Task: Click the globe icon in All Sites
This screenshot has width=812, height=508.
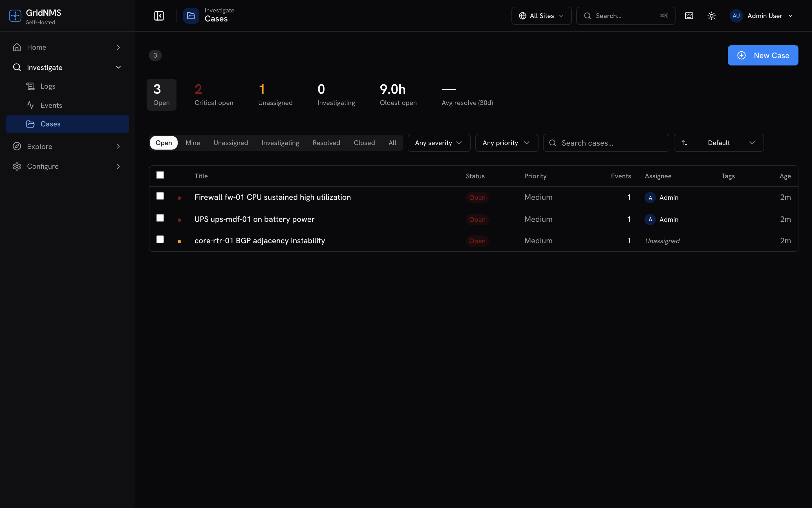Action: [x=522, y=16]
